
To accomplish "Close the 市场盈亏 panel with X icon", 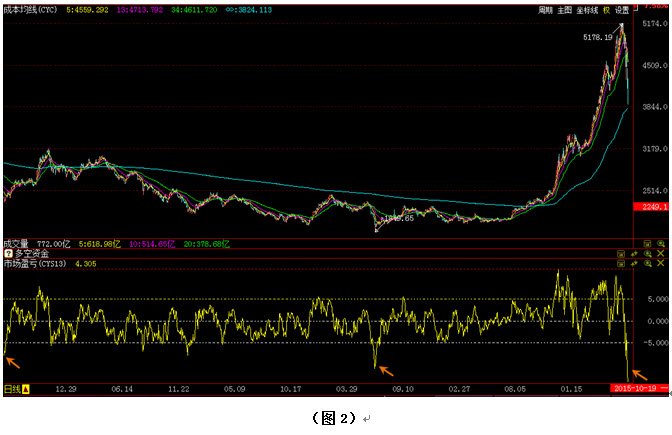I will [659, 264].
